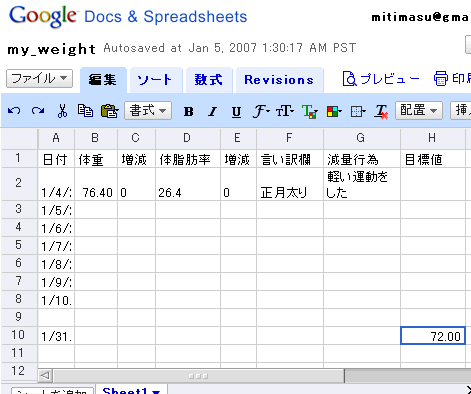Toggle bold formatting
This screenshot has width=471, height=394.
(x=188, y=112)
